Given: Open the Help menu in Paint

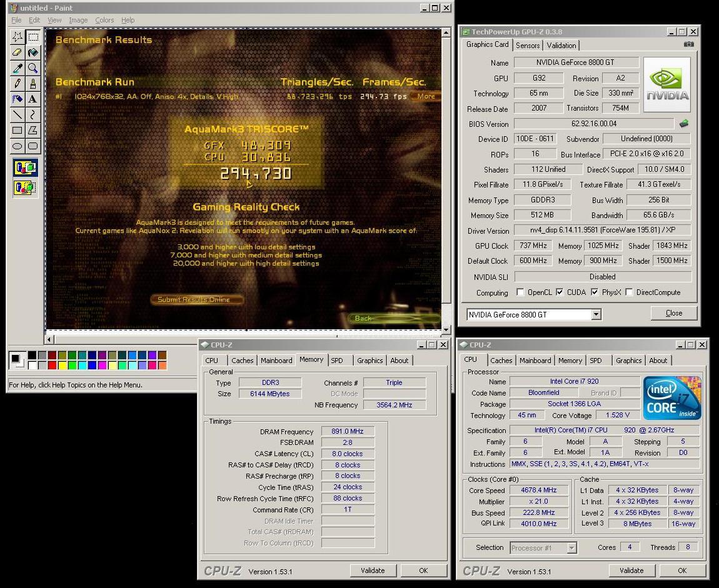Looking at the screenshot, I should 128,20.
